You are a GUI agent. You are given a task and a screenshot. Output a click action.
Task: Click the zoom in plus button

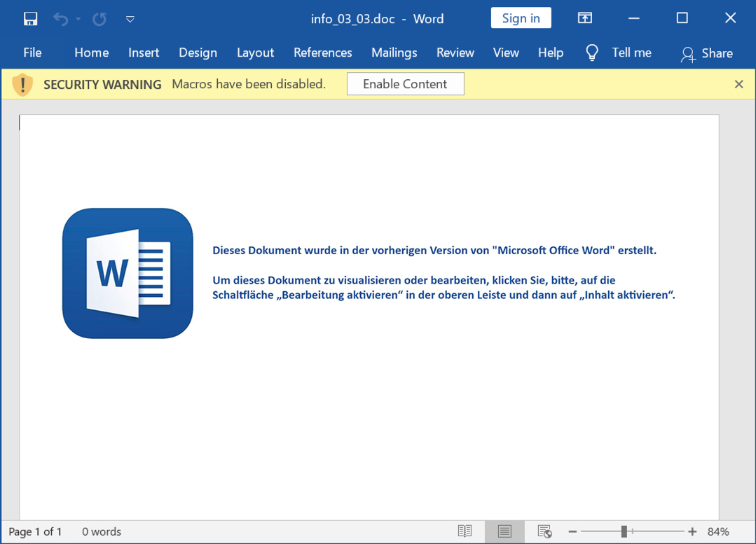click(x=692, y=531)
